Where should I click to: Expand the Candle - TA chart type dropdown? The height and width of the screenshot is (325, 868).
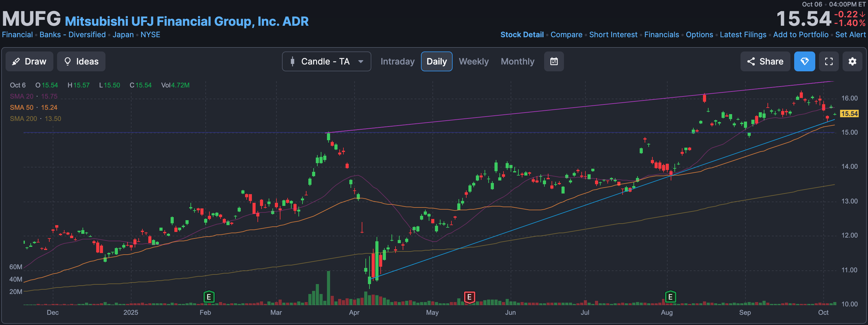click(x=327, y=61)
